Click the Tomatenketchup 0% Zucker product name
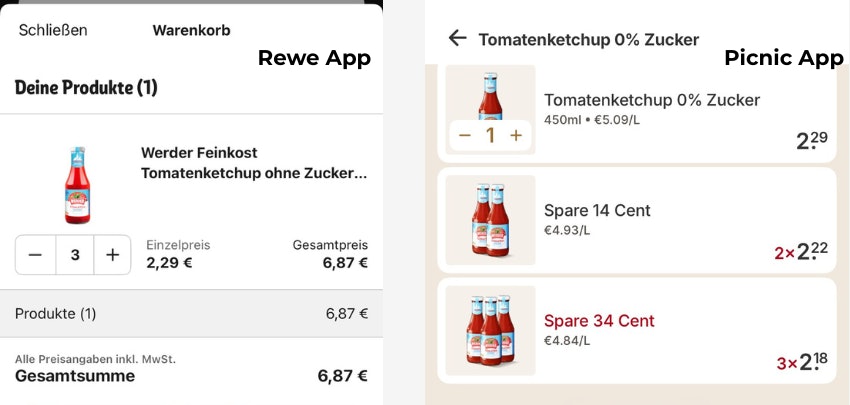Screen dimensions: 850x405 pyautogui.click(x=652, y=100)
